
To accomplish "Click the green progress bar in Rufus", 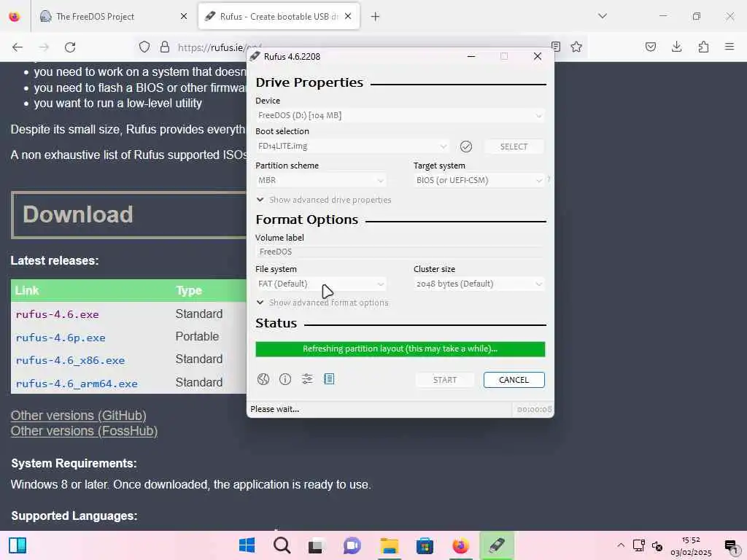I will [400, 349].
